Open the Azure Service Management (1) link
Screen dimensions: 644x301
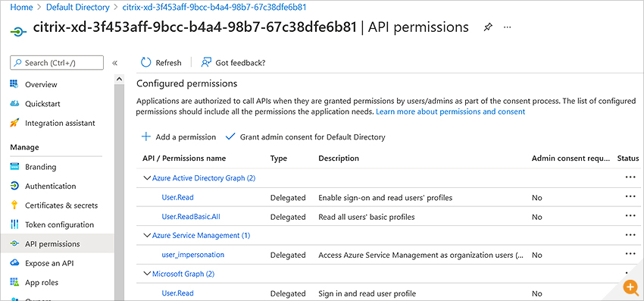[201, 236]
